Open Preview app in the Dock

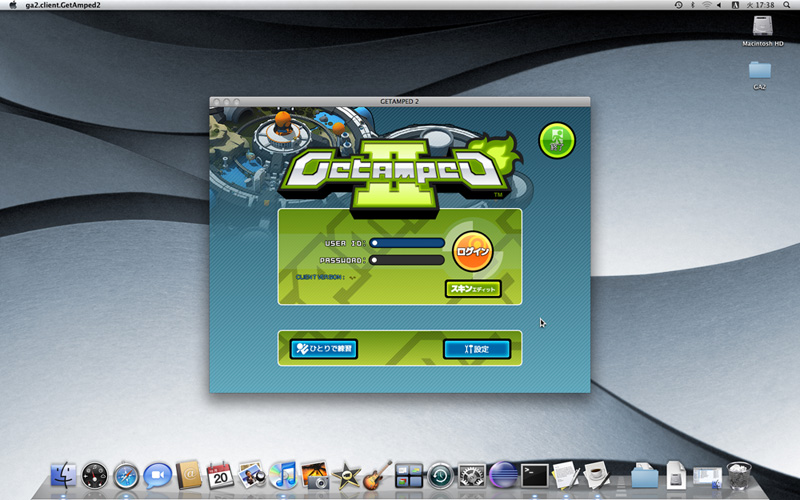(x=252, y=474)
